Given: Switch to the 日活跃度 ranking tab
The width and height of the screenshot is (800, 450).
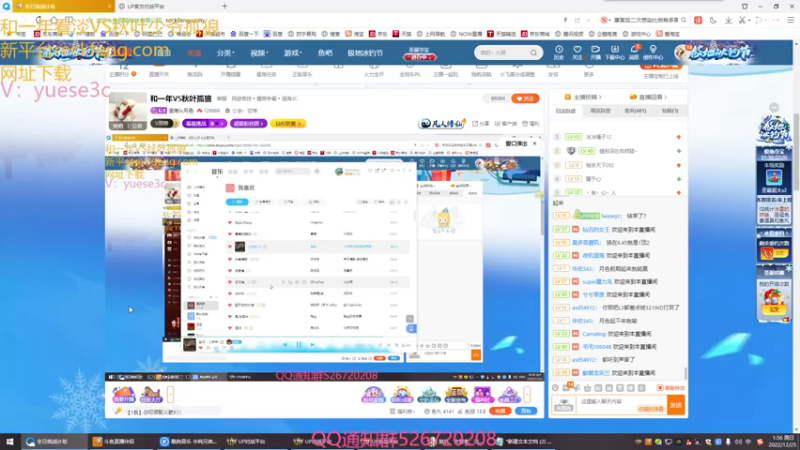Looking at the screenshot, I should point(566,111).
